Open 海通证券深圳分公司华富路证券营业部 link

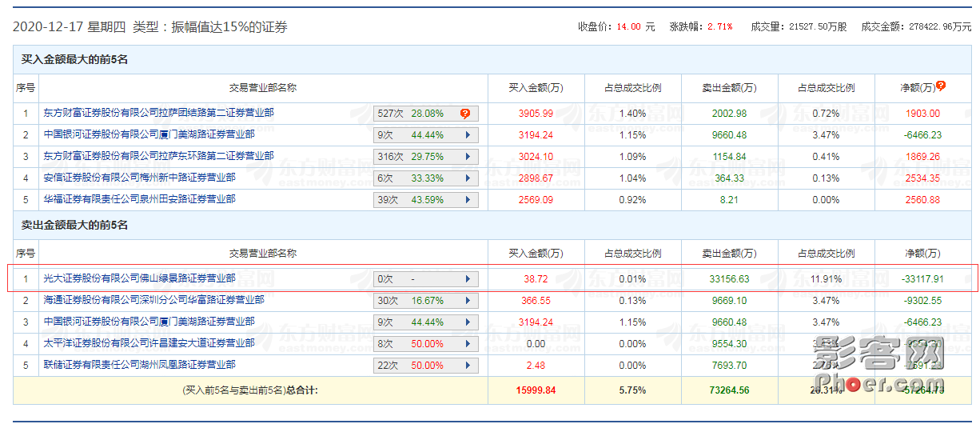[154, 300]
